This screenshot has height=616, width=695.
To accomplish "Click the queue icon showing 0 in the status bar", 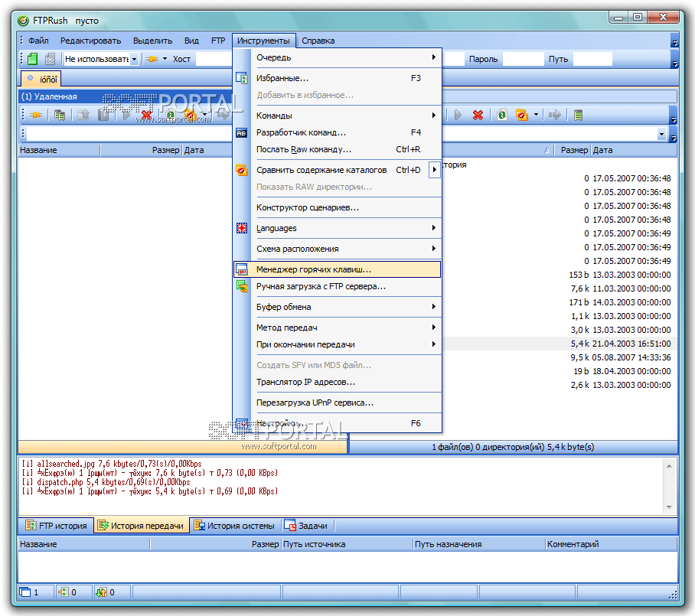I will pos(64,592).
